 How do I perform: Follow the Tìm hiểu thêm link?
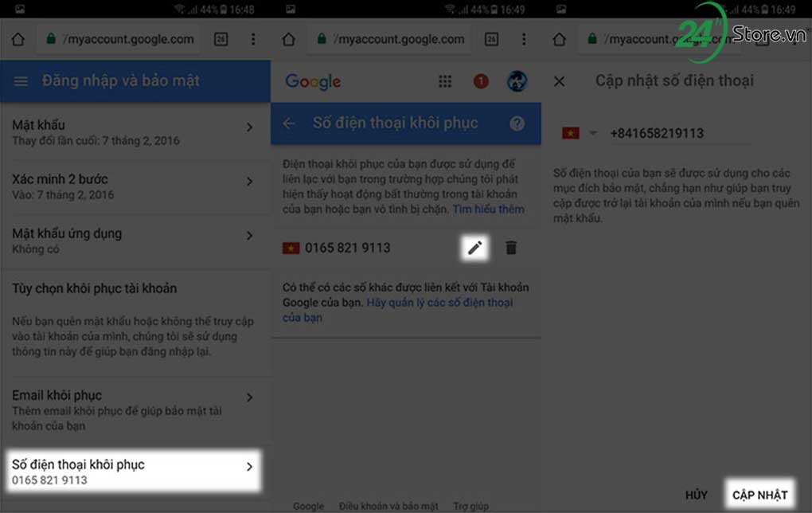tap(488, 209)
